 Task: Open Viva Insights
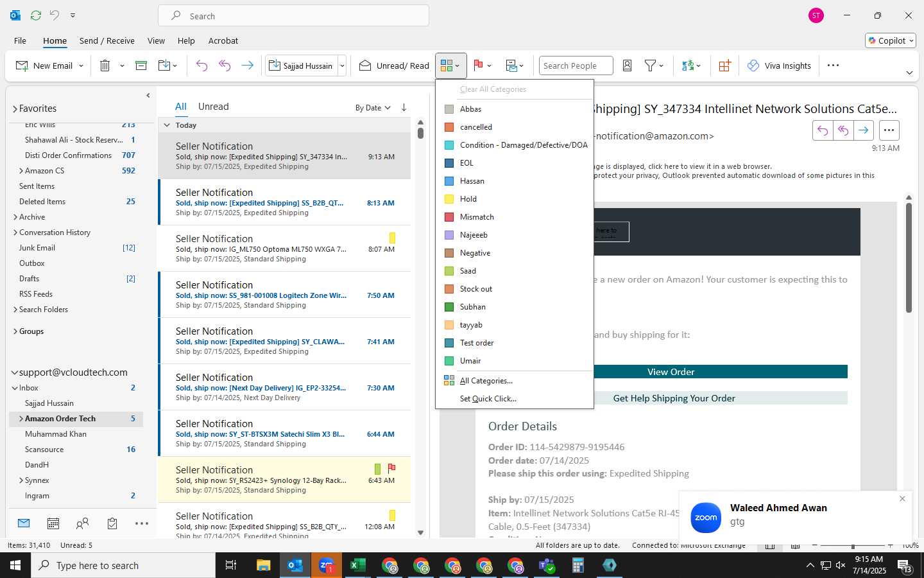point(779,66)
